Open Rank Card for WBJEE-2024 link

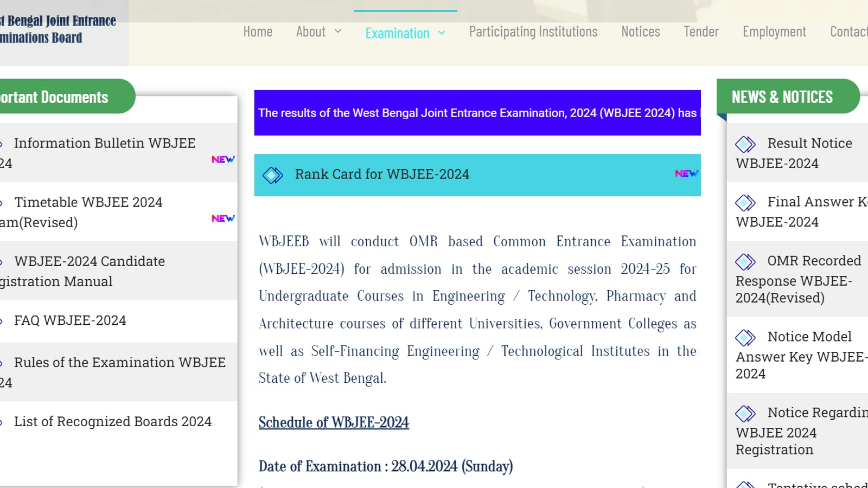[x=382, y=175]
